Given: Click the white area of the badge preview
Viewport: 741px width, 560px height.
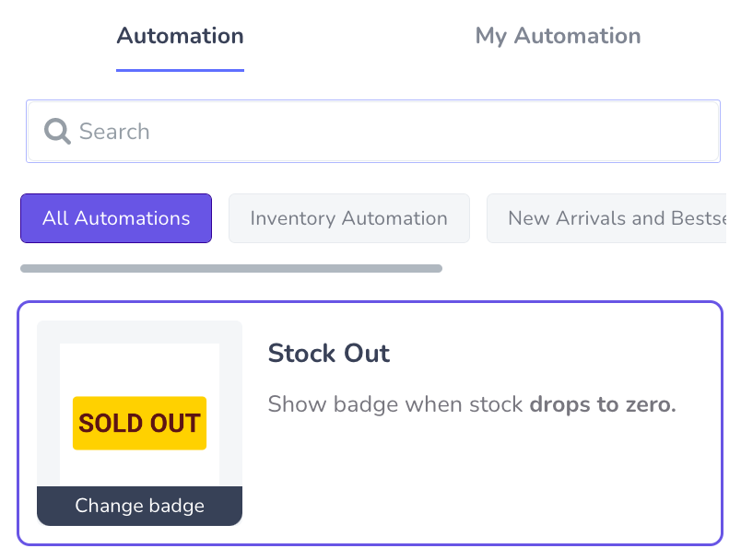Looking at the screenshot, I should click(x=139, y=370).
